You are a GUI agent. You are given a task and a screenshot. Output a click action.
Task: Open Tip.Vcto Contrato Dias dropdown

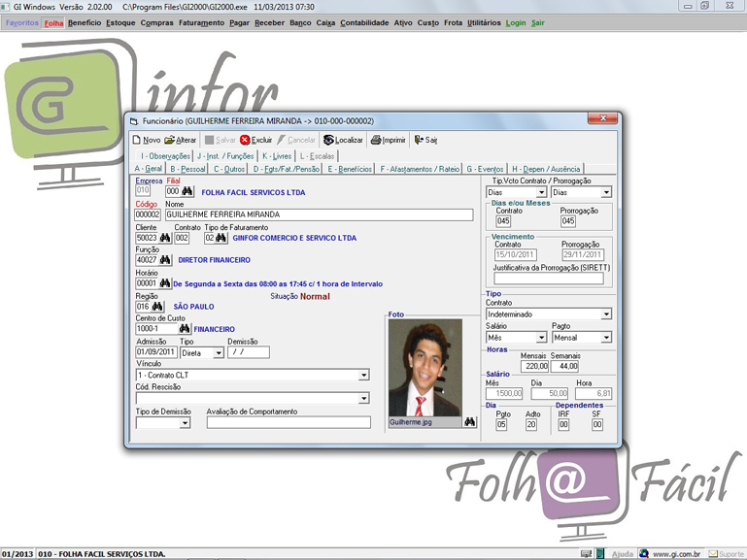pyautogui.click(x=541, y=192)
